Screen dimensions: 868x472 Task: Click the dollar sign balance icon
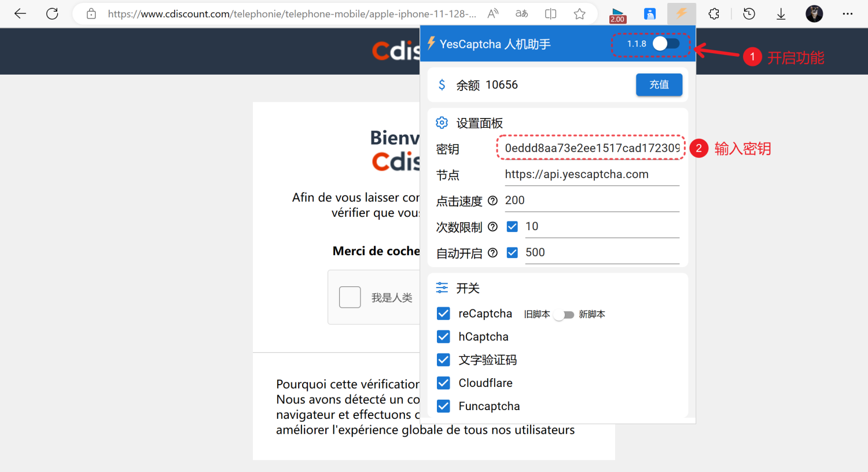[x=442, y=85]
